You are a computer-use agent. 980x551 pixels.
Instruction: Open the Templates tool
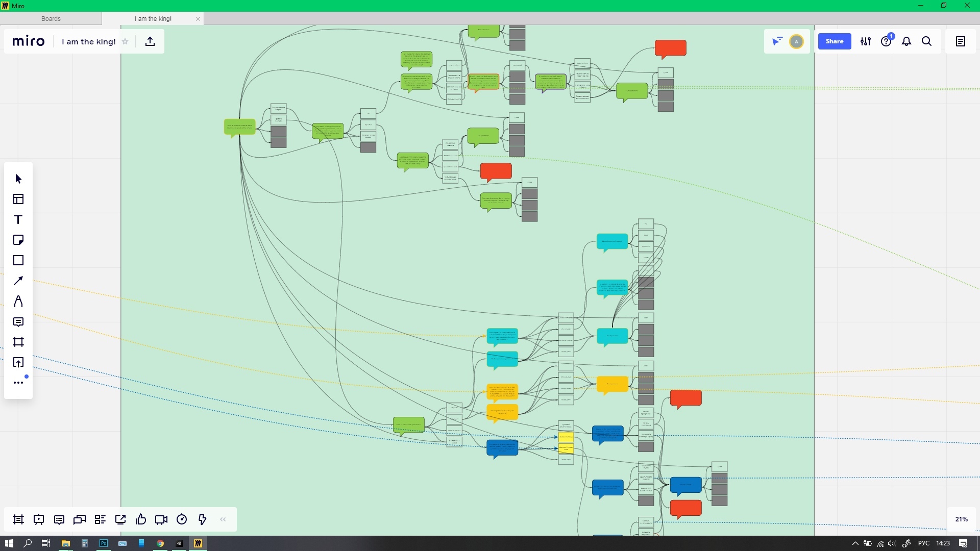tap(18, 199)
